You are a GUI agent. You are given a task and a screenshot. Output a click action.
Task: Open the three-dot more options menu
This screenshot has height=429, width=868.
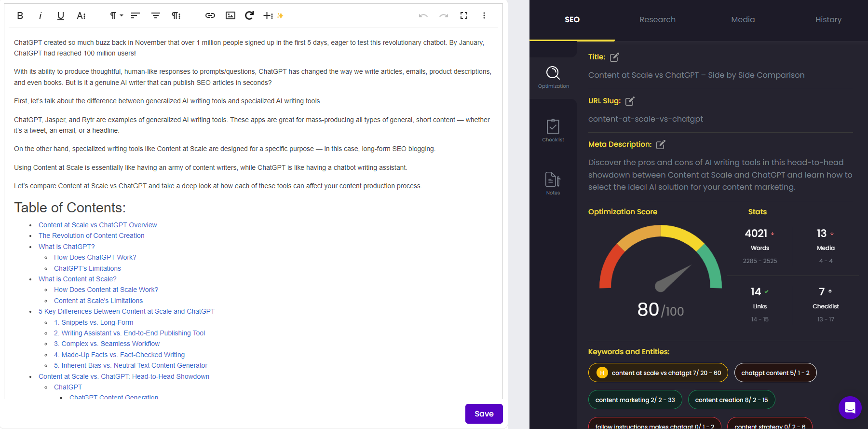pyautogui.click(x=484, y=15)
